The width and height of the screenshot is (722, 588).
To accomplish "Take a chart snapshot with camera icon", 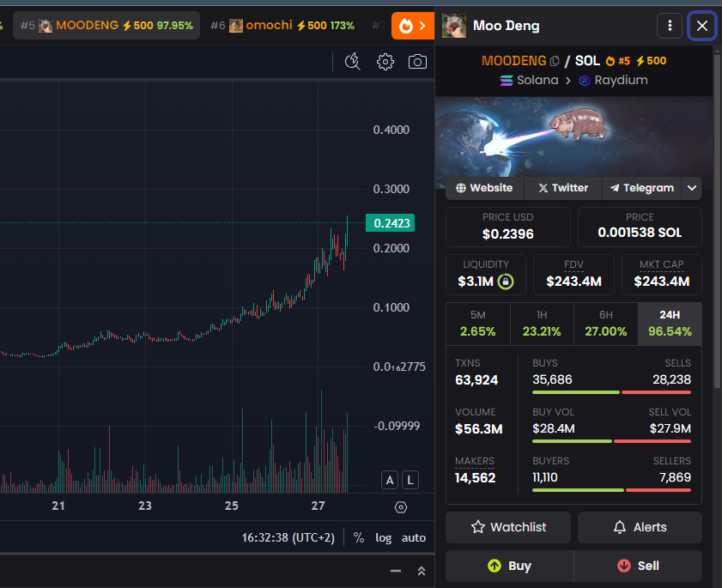I will pyautogui.click(x=417, y=62).
